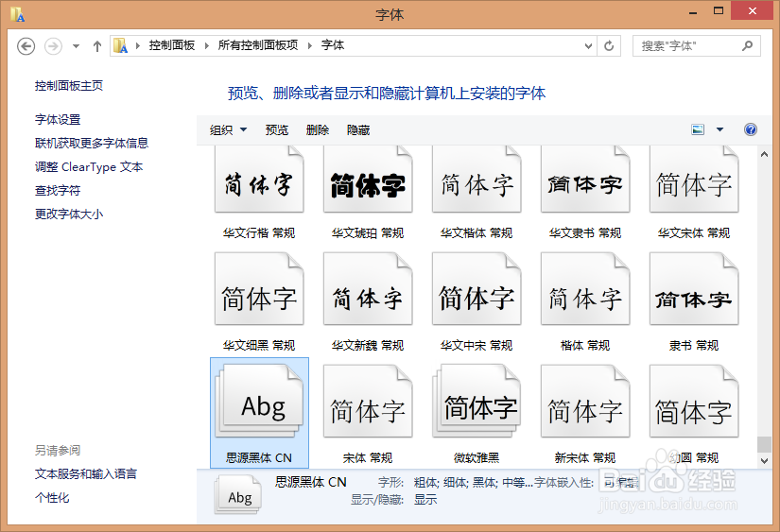Click 删除 in the toolbar
Screen dimensions: 780x532
(x=318, y=130)
